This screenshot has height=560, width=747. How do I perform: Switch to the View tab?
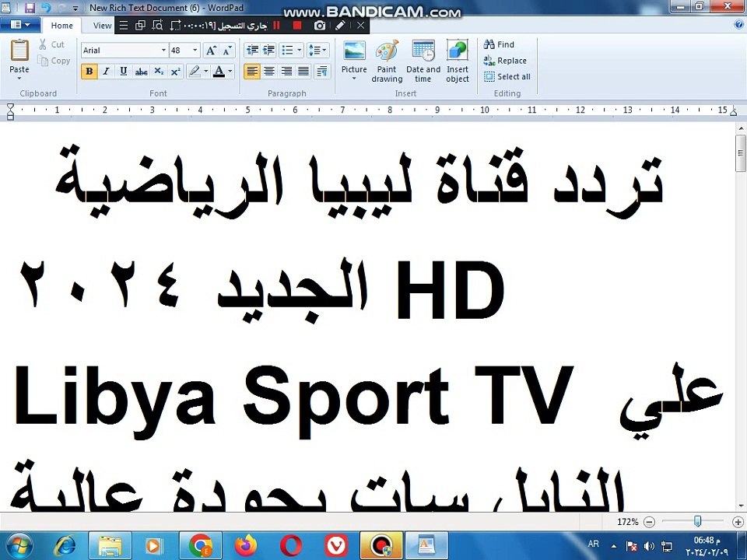[102, 26]
